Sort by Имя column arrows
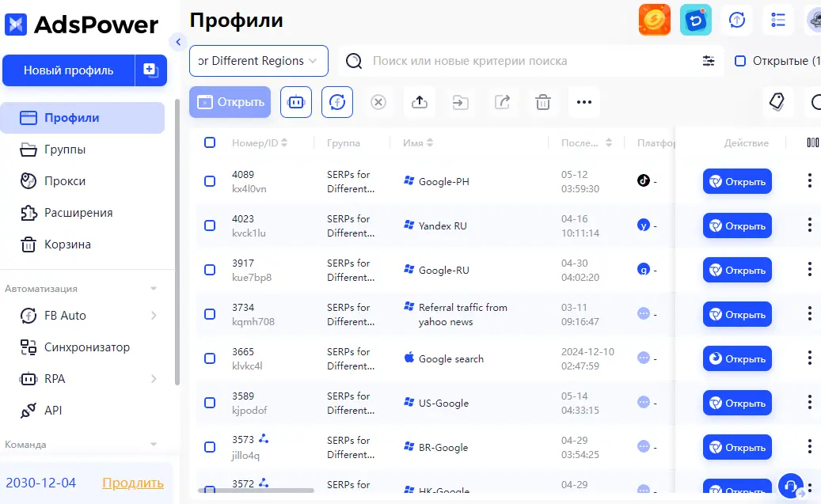This screenshot has height=504, width=821. (430, 142)
